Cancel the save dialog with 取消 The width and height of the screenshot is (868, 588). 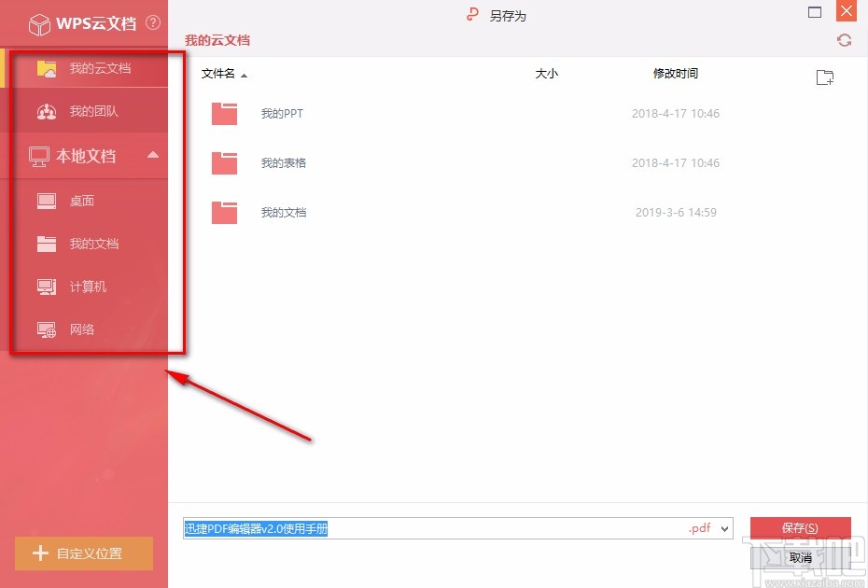click(800, 557)
